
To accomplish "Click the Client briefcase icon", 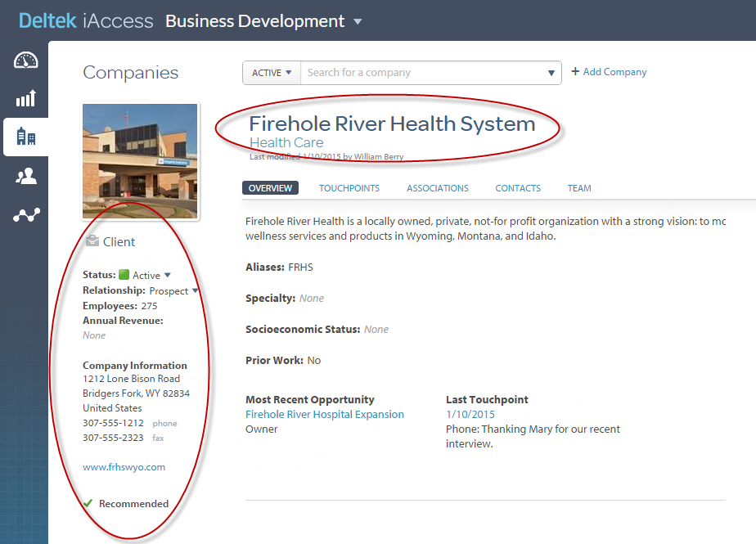I will pyautogui.click(x=92, y=241).
